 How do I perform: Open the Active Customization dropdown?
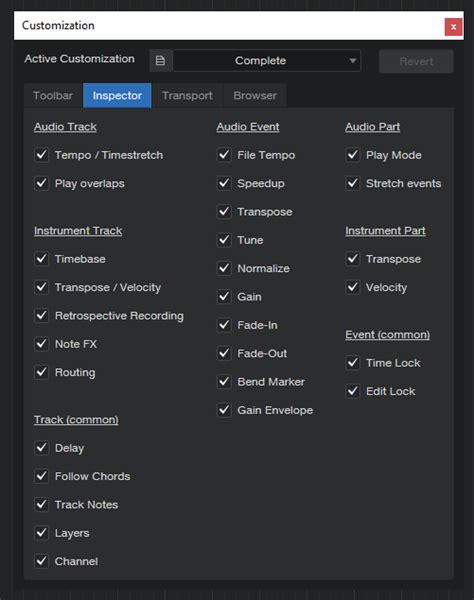pyautogui.click(x=267, y=60)
